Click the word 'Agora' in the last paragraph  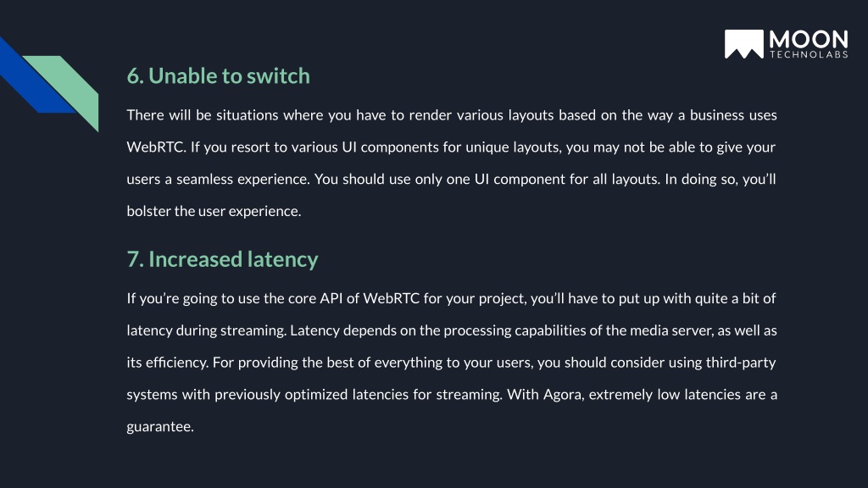(x=564, y=395)
